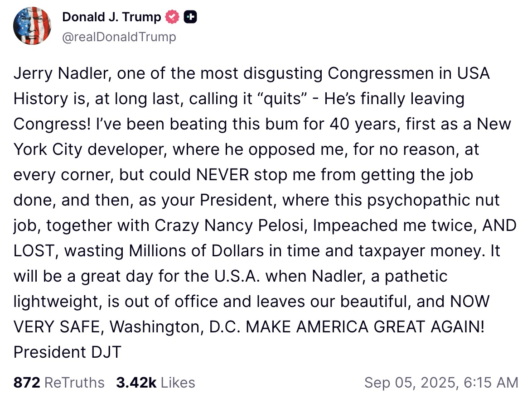The image size is (532, 403).
Task: Click the number 872 in ReTruths
Action: 27,383
